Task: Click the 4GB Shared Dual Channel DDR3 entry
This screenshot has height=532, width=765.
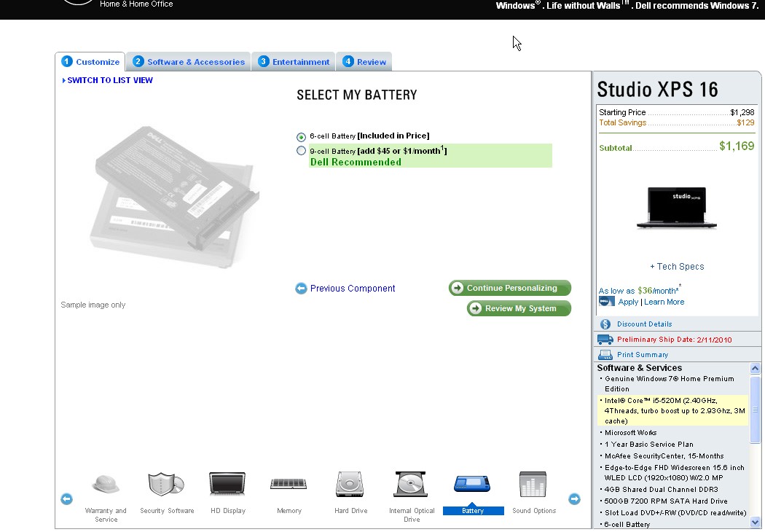Action: click(661, 489)
